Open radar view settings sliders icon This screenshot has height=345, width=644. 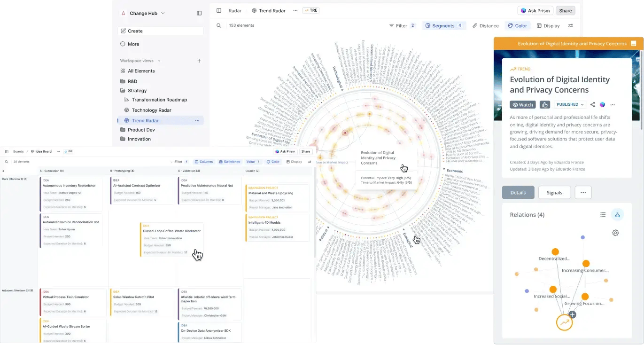571,26
